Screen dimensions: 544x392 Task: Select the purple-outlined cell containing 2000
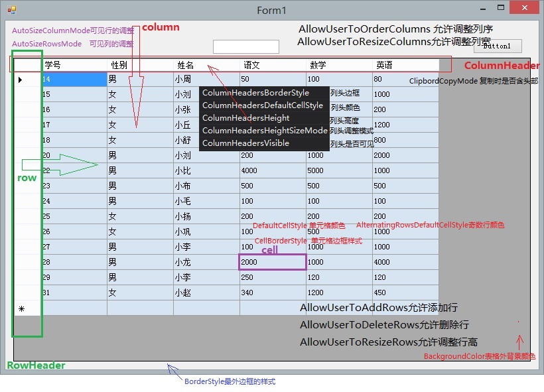coord(273,262)
